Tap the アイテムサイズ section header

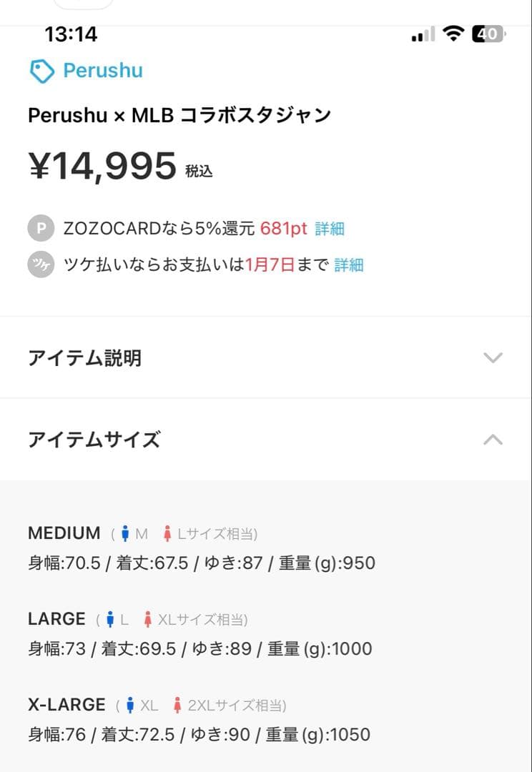pos(94,440)
